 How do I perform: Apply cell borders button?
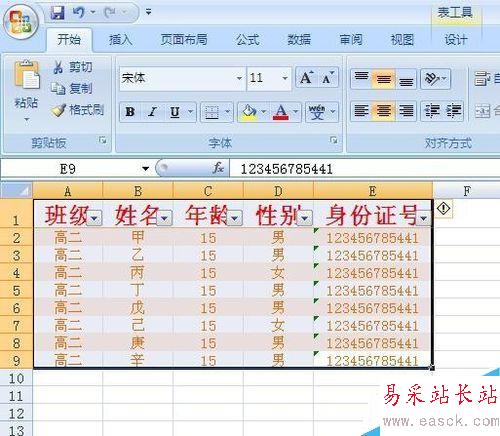point(212,112)
